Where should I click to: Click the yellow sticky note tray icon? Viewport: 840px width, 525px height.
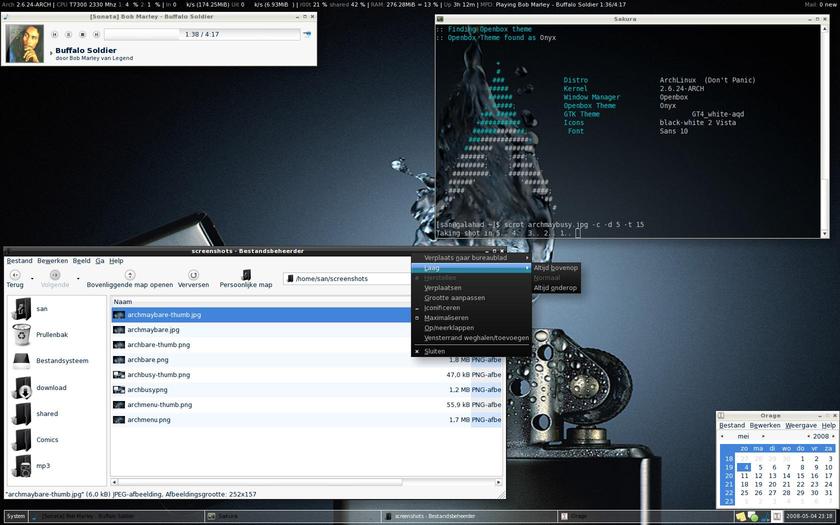click(x=741, y=517)
